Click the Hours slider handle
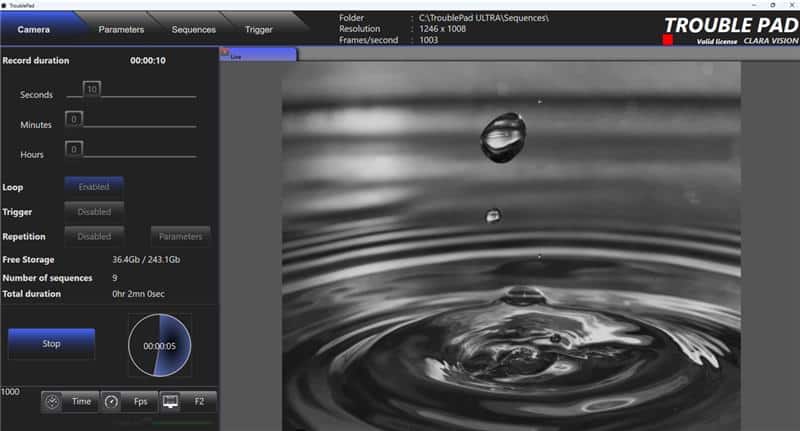The height and width of the screenshot is (431, 800). [x=74, y=149]
